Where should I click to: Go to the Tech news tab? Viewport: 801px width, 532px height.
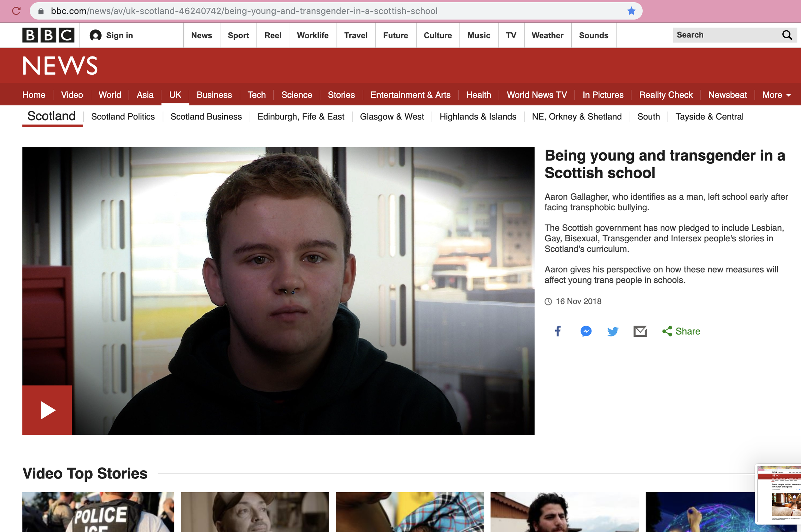[257, 95]
